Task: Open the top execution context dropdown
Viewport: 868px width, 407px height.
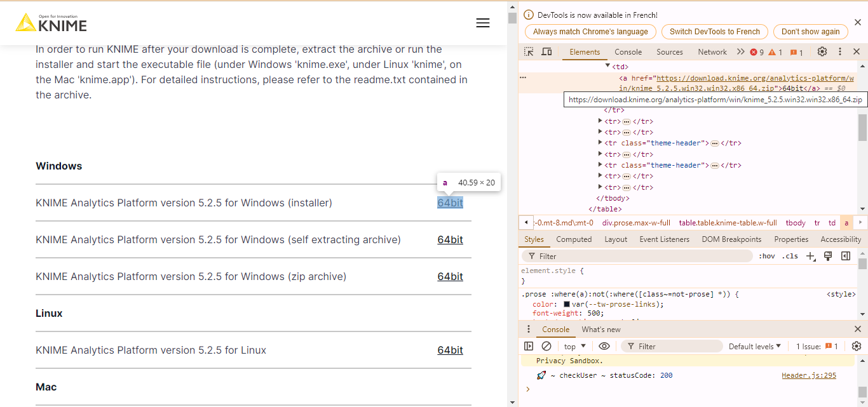Action: tap(574, 346)
